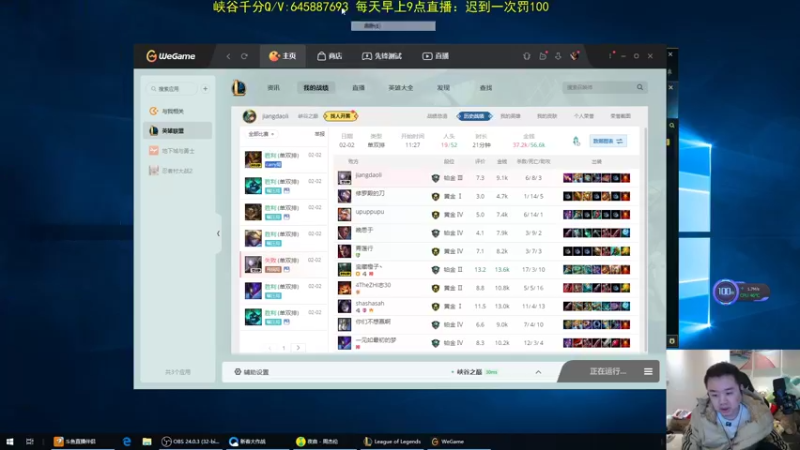
Task: Select the fourth game in the sidebar
Action: tap(178, 171)
